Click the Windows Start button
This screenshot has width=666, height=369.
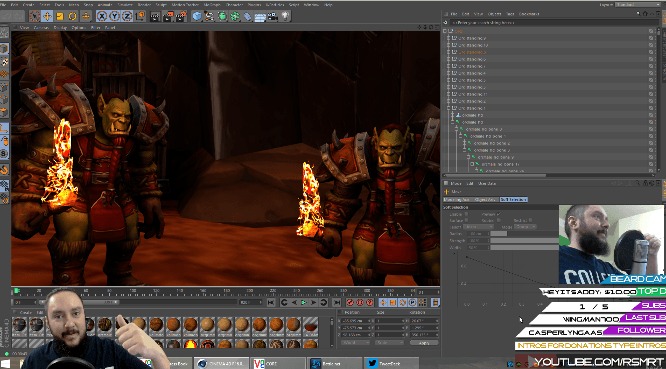6,363
